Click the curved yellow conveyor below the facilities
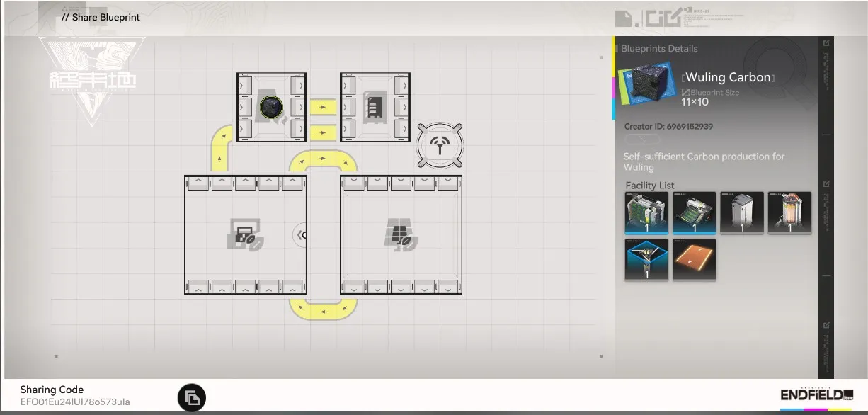The width and height of the screenshot is (868, 415). (x=322, y=309)
